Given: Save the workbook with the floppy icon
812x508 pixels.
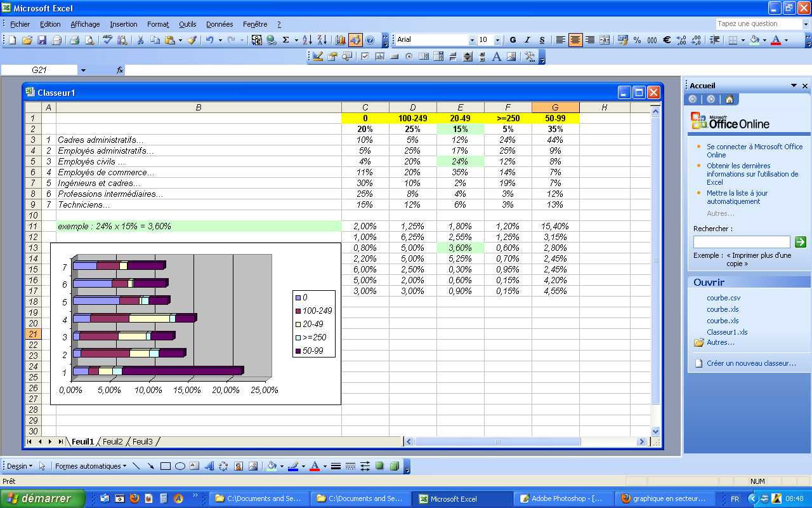Looking at the screenshot, I should (42, 40).
